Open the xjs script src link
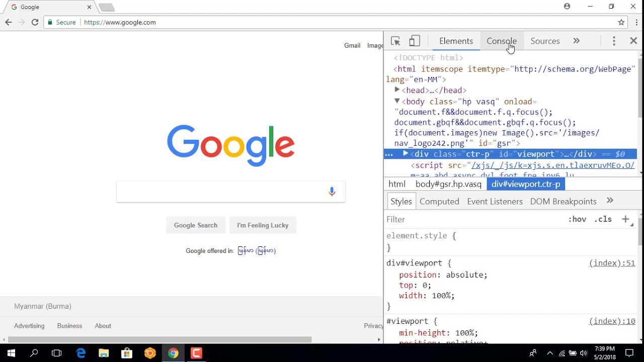This screenshot has height=362, width=644. click(553, 165)
